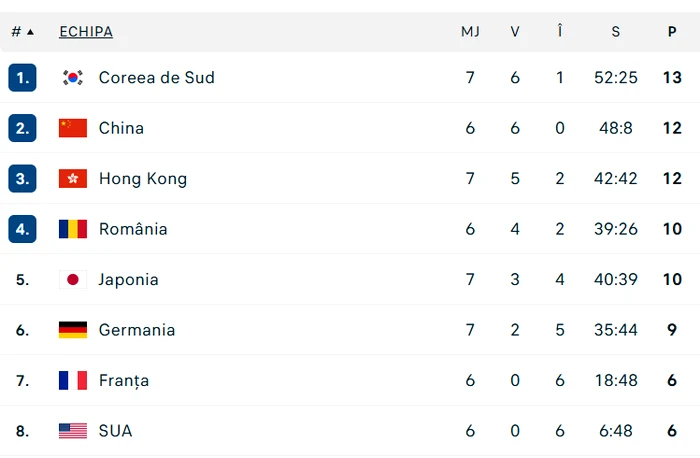Open the Coreea de Sud team link

click(x=157, y=78)
